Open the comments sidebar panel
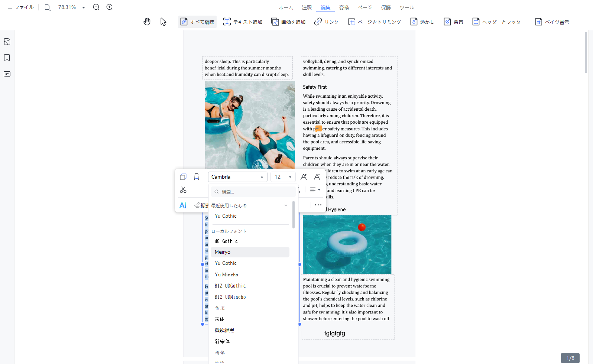 7,74
